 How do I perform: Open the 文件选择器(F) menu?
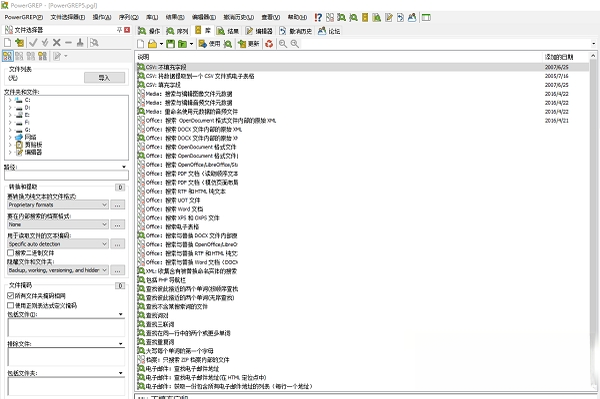[68, 17]
